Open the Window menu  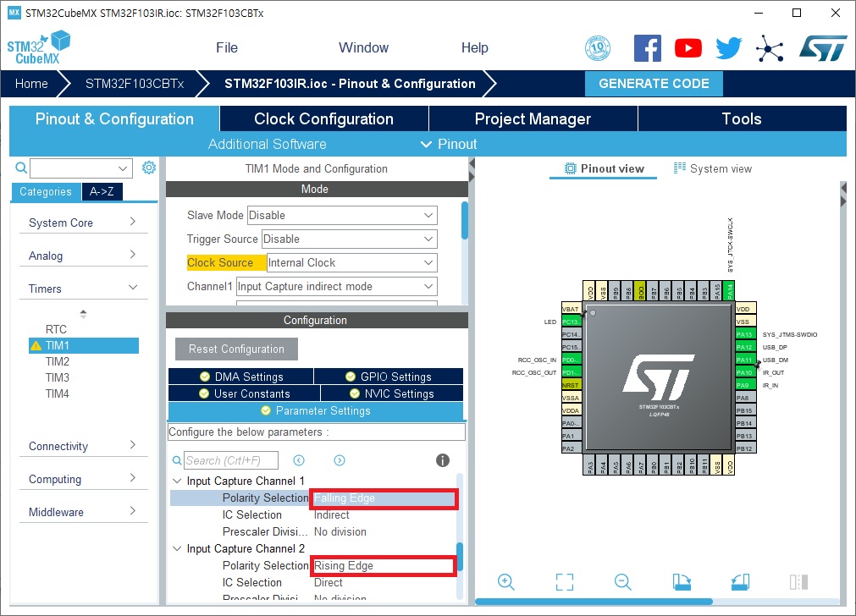click(363, 48)
